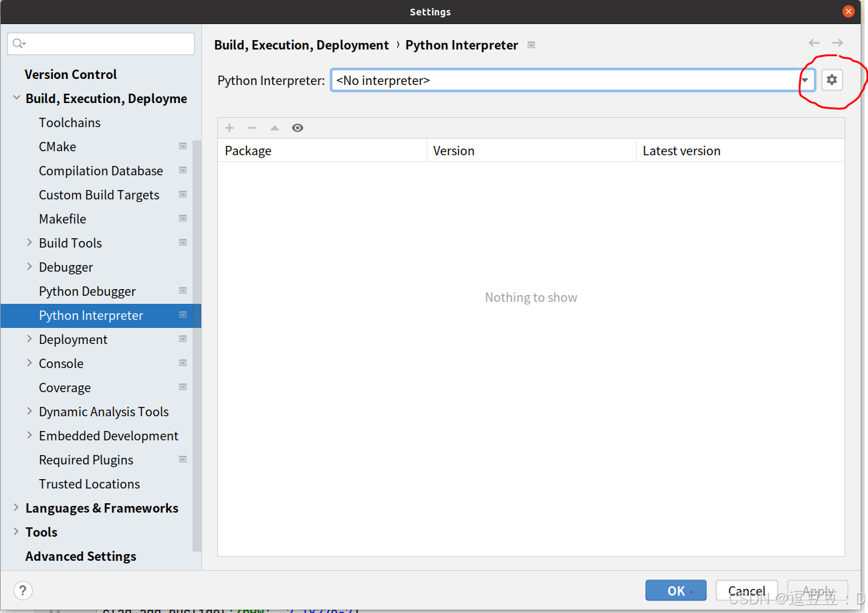Image resolution: width=868 pixels, height=613 pixels.
Task: Click the OK button
Action: pyautogui.click(x=676, y=590)
